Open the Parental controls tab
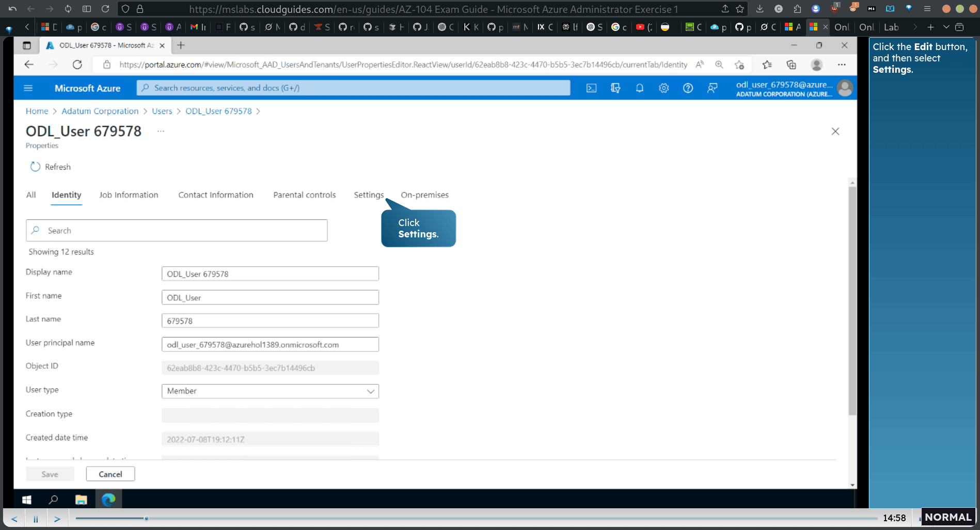Screen dimensions: 980x530 coord(305,195)
